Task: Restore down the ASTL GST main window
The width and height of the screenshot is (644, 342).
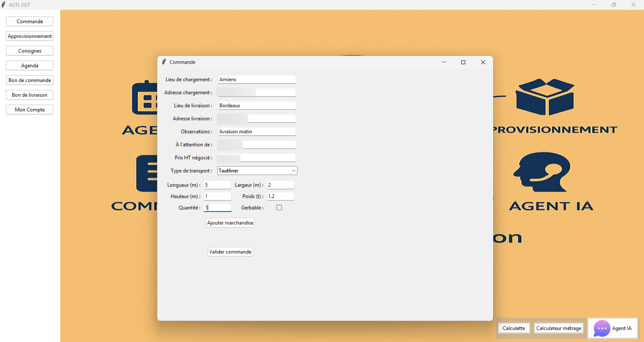Action: [x=614, y=5]
